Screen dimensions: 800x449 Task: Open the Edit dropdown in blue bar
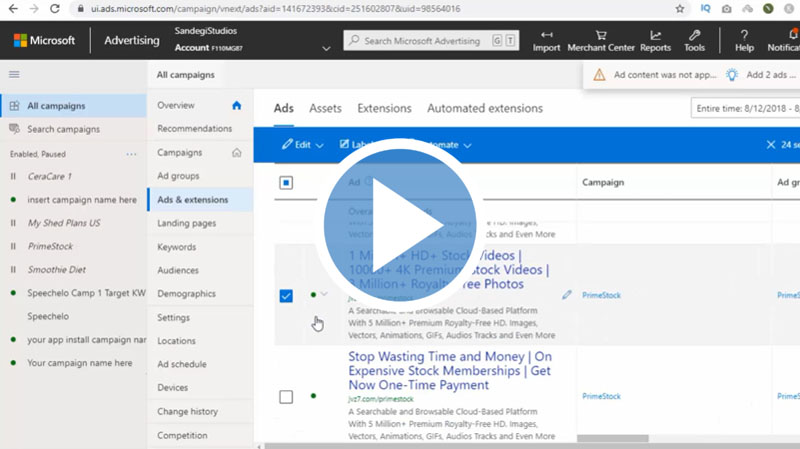point(303,145)
